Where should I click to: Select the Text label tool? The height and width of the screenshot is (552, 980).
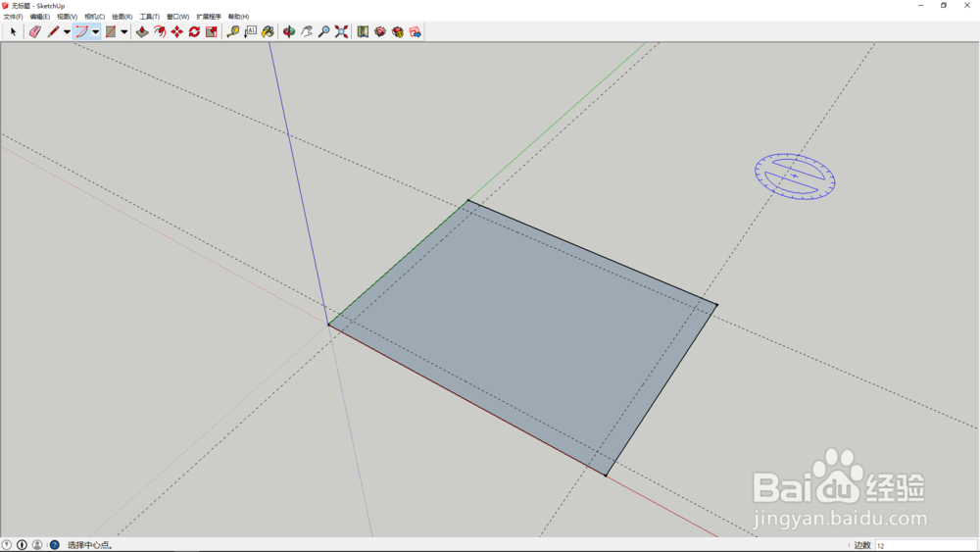250,31
